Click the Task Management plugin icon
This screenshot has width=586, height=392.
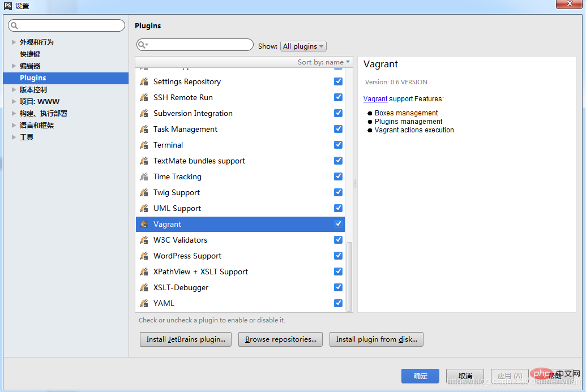coord(144,129)
